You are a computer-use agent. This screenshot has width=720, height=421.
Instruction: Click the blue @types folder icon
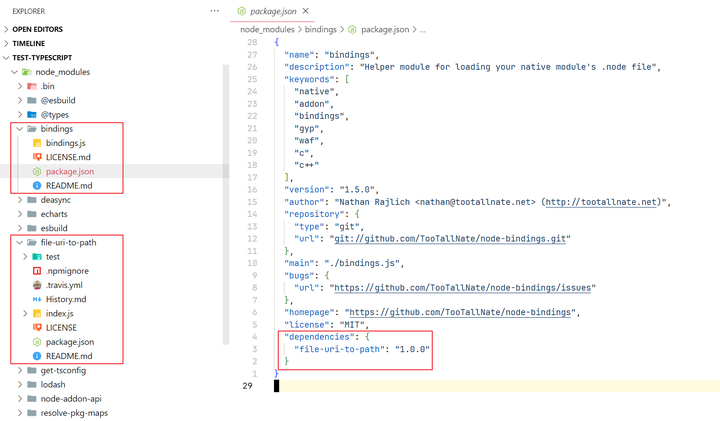[x=32, y=114]
